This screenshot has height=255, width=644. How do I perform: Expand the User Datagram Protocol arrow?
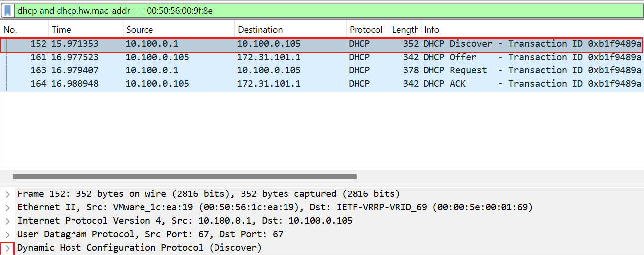click(x=7, y=234)
